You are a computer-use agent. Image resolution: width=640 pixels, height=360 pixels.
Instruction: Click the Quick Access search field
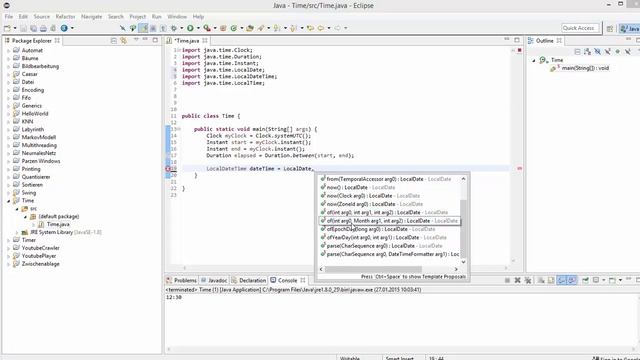(580, 28)
